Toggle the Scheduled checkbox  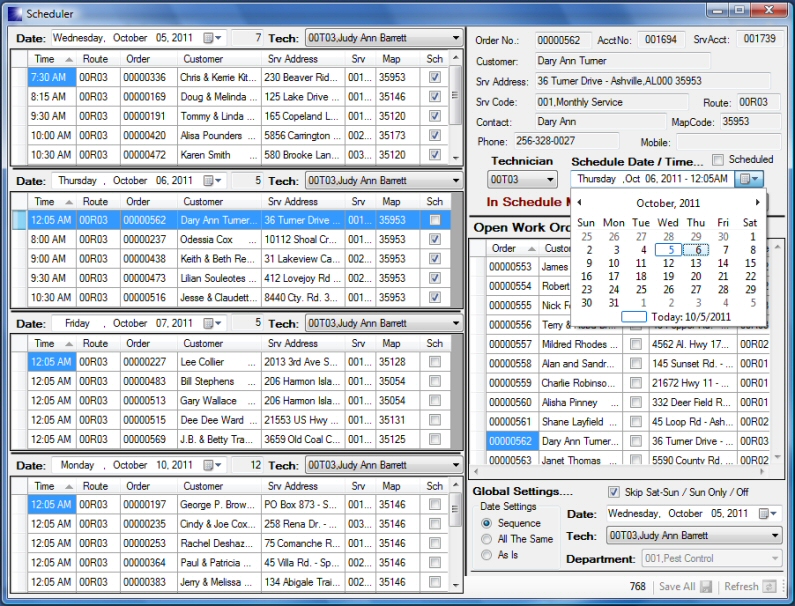point(718,160)
